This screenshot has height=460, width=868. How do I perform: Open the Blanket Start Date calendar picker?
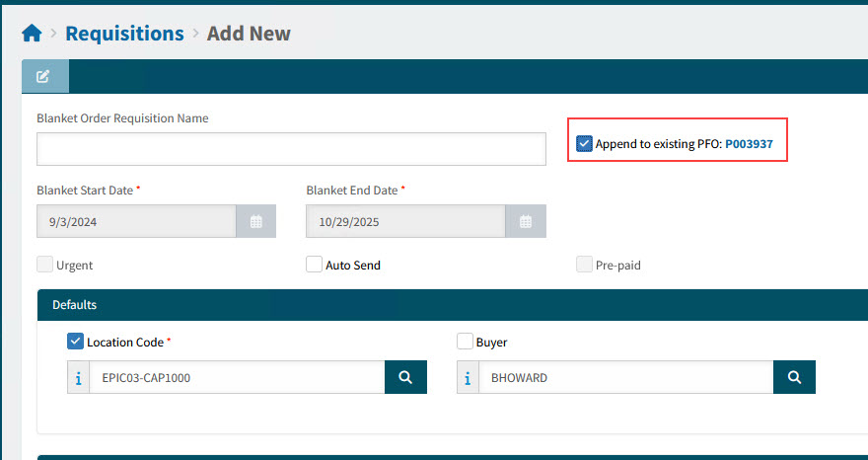(255, 222)
